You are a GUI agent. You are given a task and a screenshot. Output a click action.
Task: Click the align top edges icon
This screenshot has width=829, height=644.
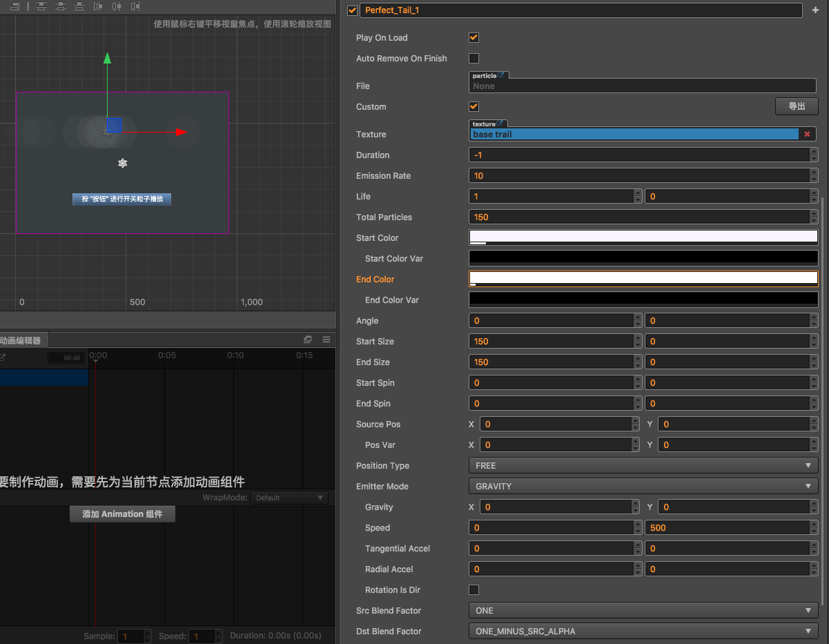pyautogui.click(x=42, y=6)
